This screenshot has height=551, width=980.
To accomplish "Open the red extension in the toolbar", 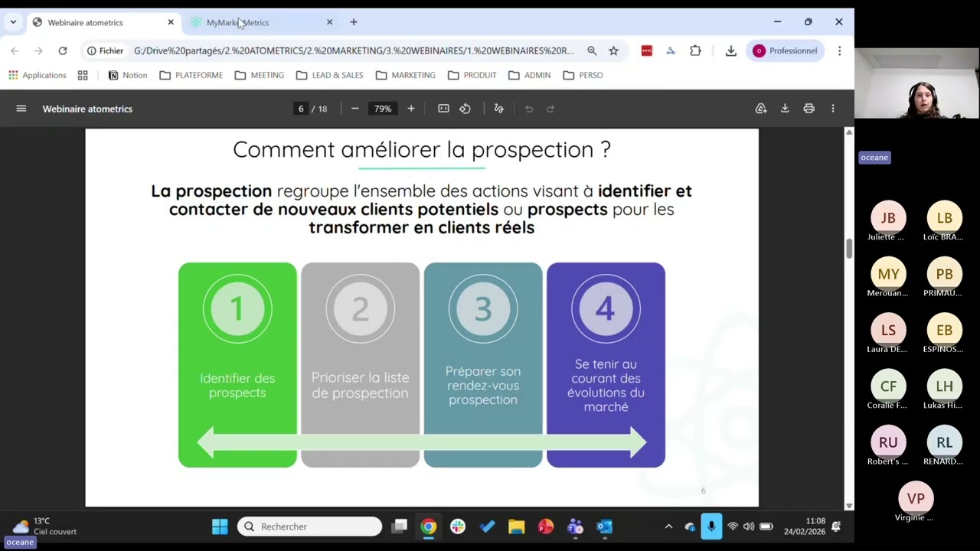I will click(647, 51).
